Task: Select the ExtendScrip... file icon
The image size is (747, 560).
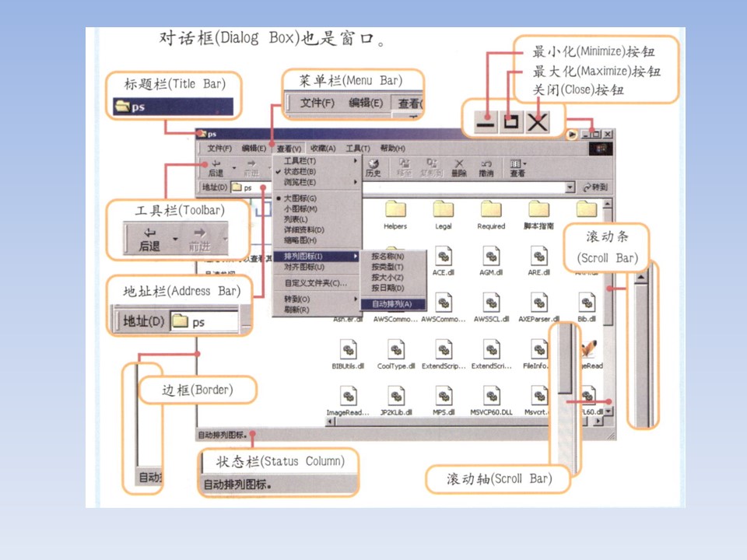Action: pos(444,350)
